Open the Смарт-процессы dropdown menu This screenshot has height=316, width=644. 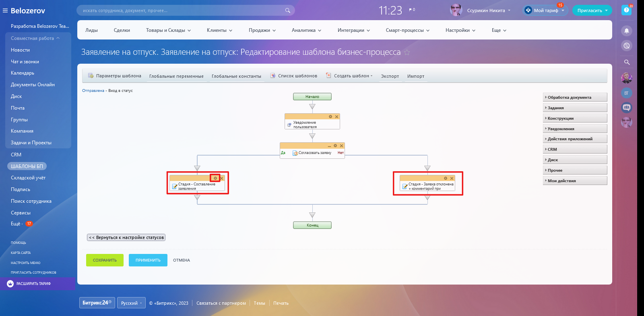(407, 30)
